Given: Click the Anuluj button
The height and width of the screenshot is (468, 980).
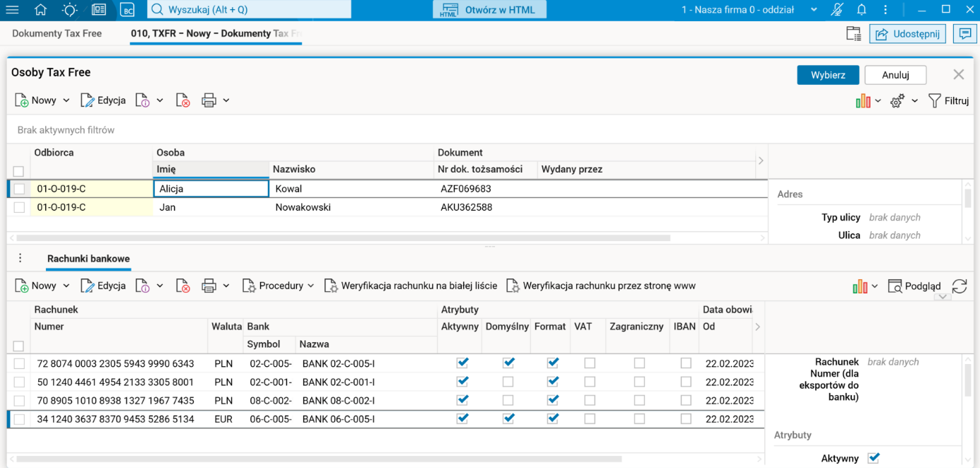Looking at the screenshot, I should click(x=895, y=75).
